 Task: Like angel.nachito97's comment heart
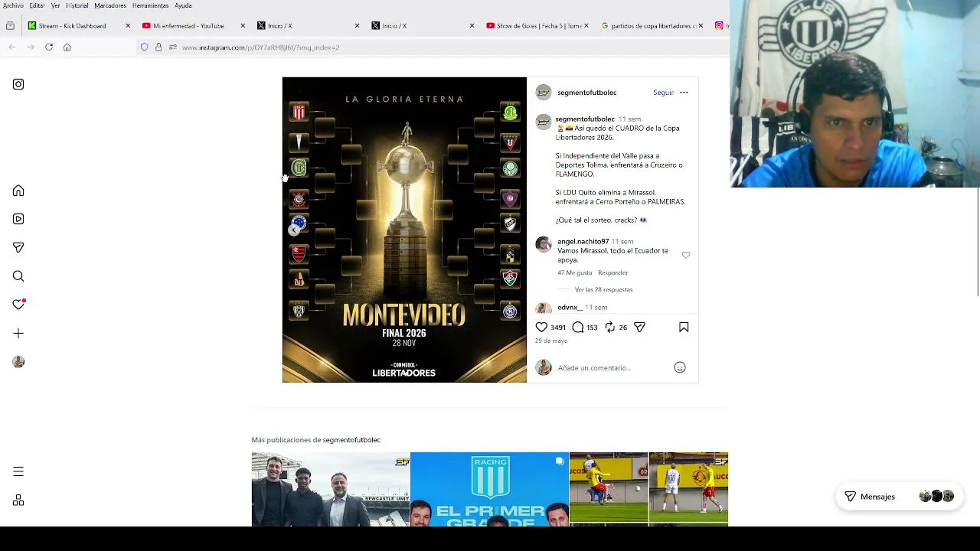[686, 255]
